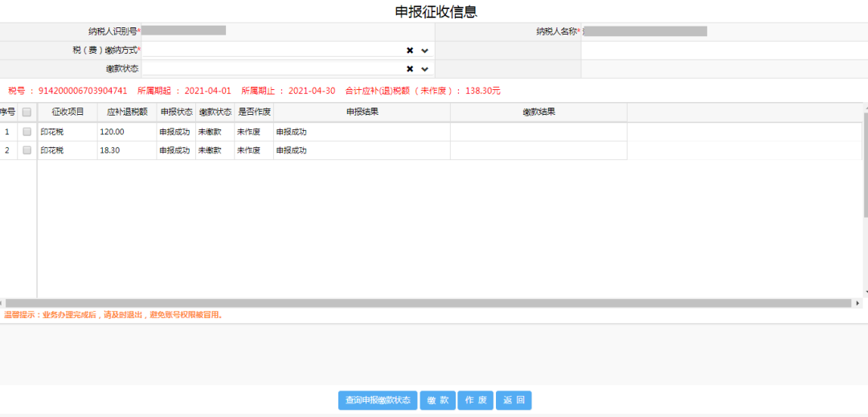Tick the select-all checkbox in the table header
Image resolution: width=868 pixels, height=417 pixels.
(x=27, y=112)
